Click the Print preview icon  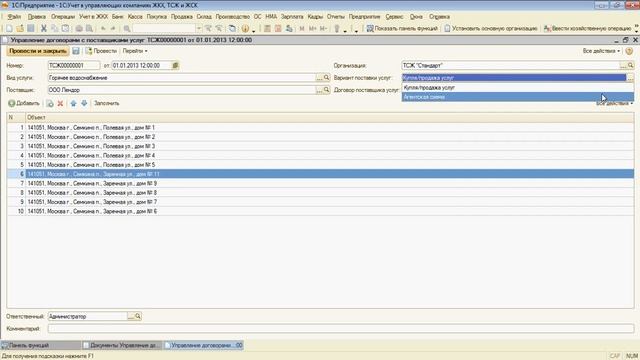point(89,29)
